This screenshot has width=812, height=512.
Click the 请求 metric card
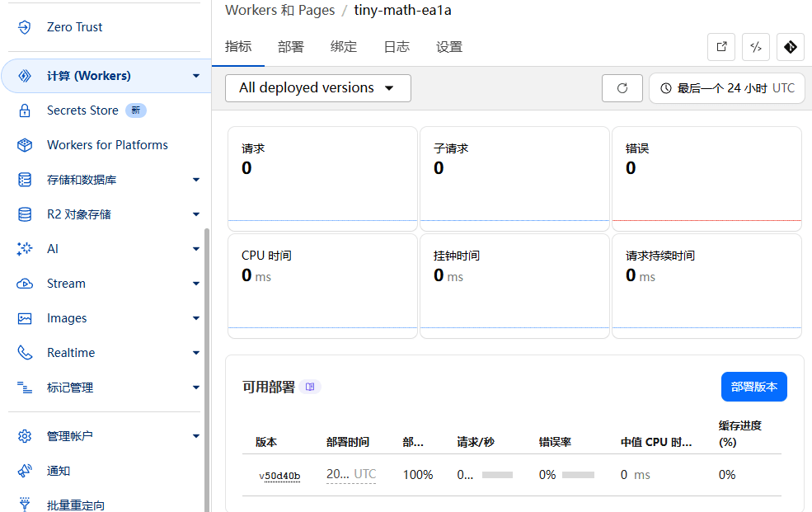tap(322, 179)
